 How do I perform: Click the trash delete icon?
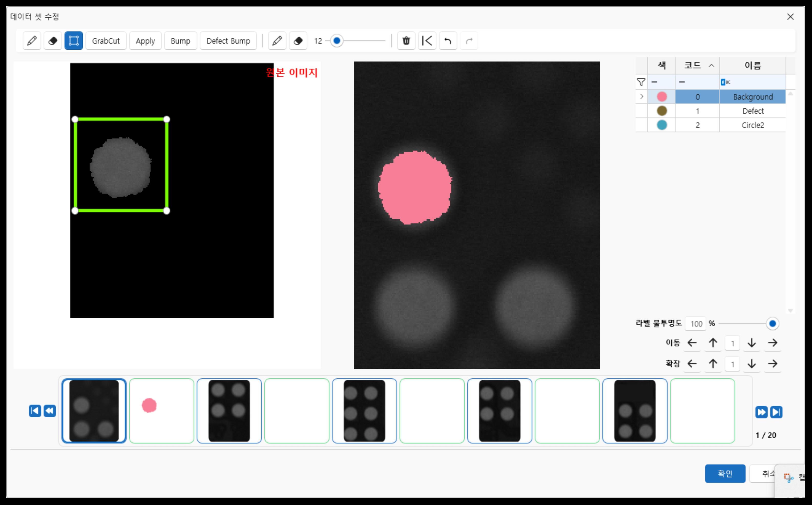pos(406,41)
